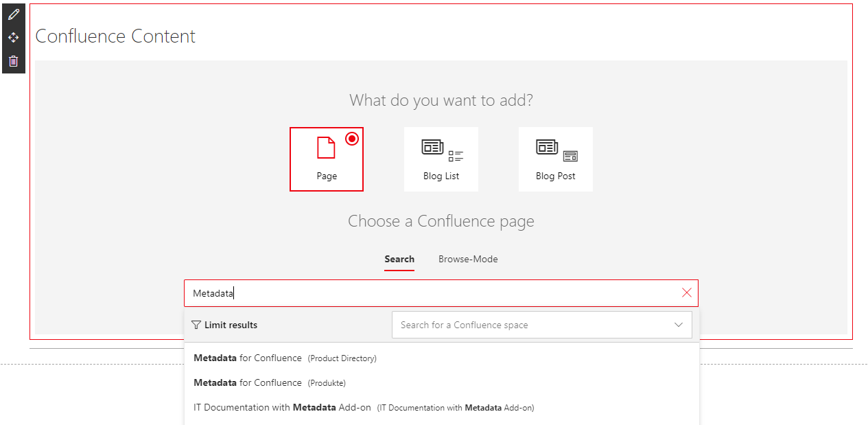Click the Page document icon
The height and width of the screenshot is (425, 868).
pyautogui.click(x=327, y=148)
